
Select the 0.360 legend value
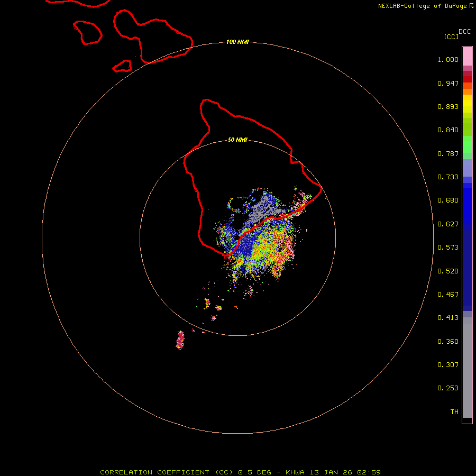pos(448,342)
